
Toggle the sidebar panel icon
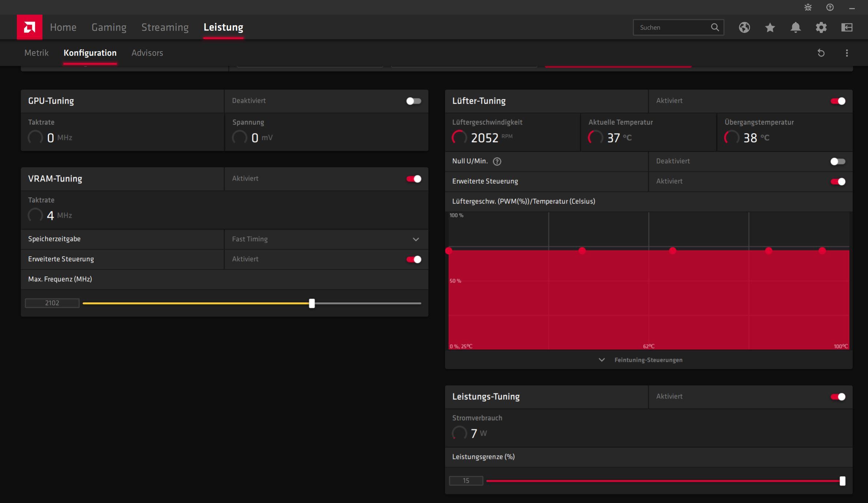pos(847,27)
